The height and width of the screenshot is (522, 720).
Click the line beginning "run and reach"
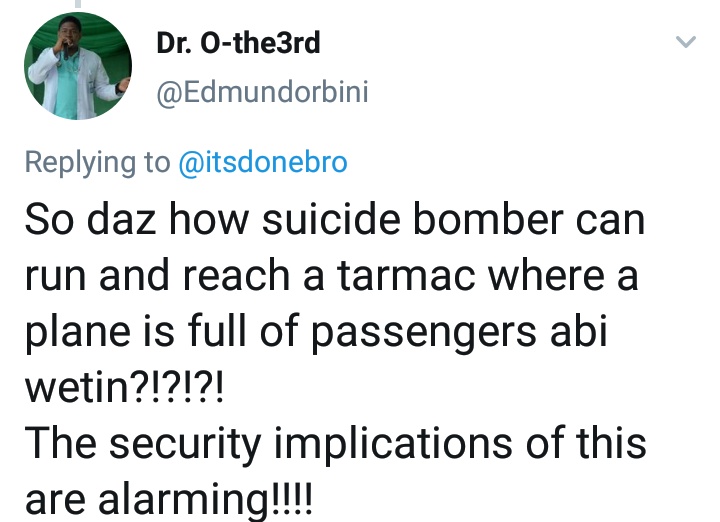tap(330, 277)
